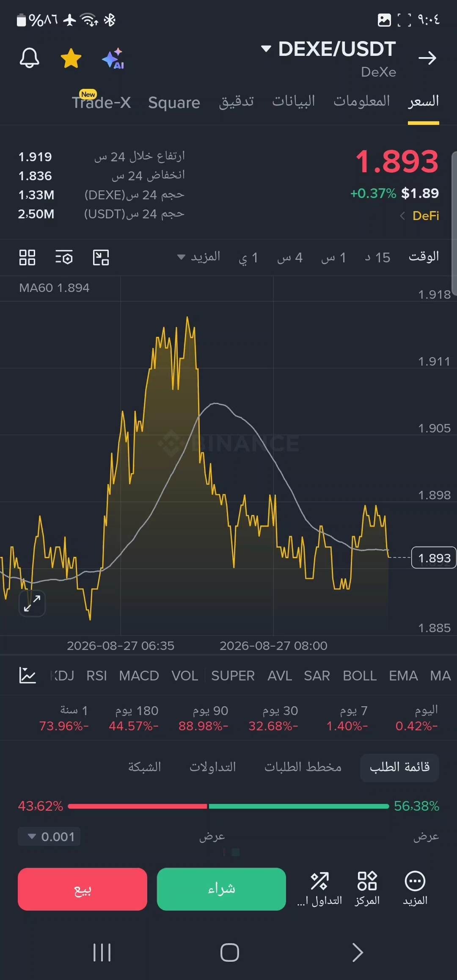457x980 pixels.
Task: Toggle the BOLL indicator
Action: click(x=360, y=676)
